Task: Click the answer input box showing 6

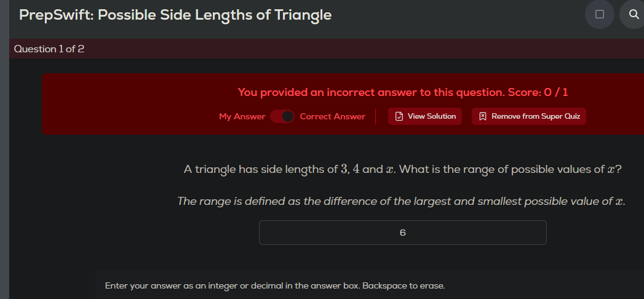Action: coord(402,233)
